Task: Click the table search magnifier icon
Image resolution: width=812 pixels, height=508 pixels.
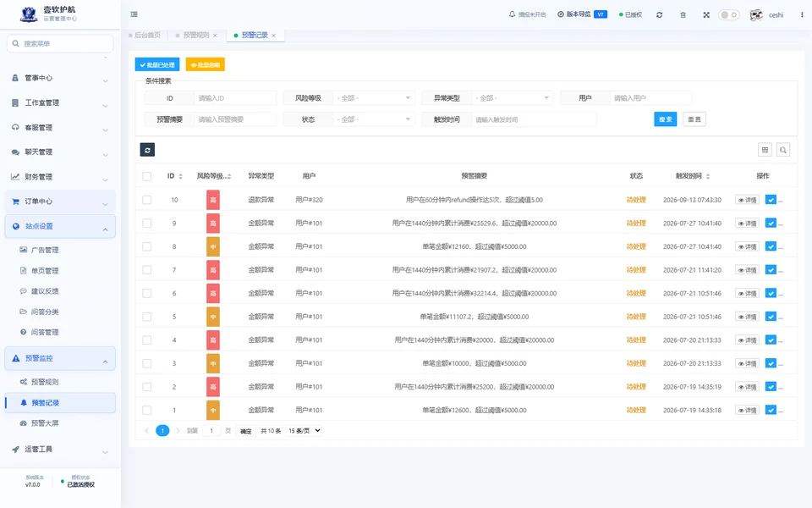Action: click(783, 150)
